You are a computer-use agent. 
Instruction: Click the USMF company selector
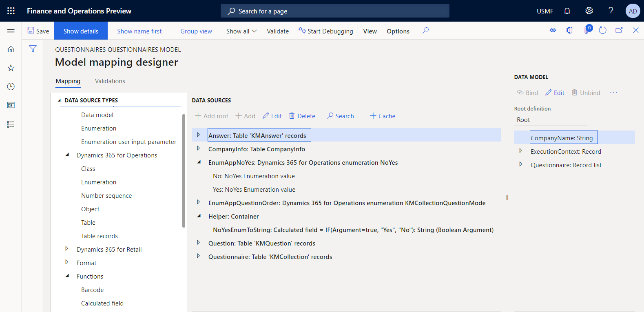click(x=545, y=11)
